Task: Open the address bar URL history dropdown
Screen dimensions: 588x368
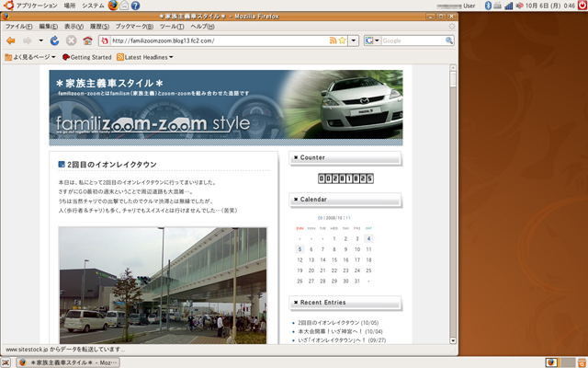Action: click(353, 40)
